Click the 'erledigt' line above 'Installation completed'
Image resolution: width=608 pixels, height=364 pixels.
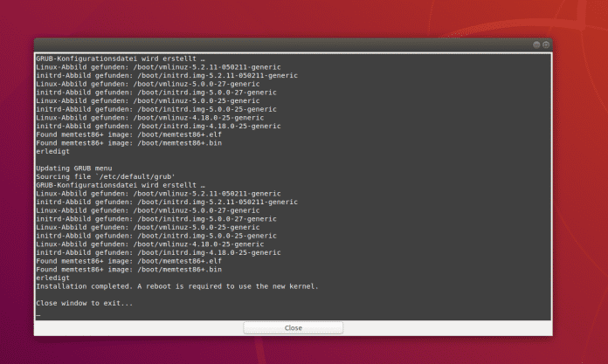point(52,278)
